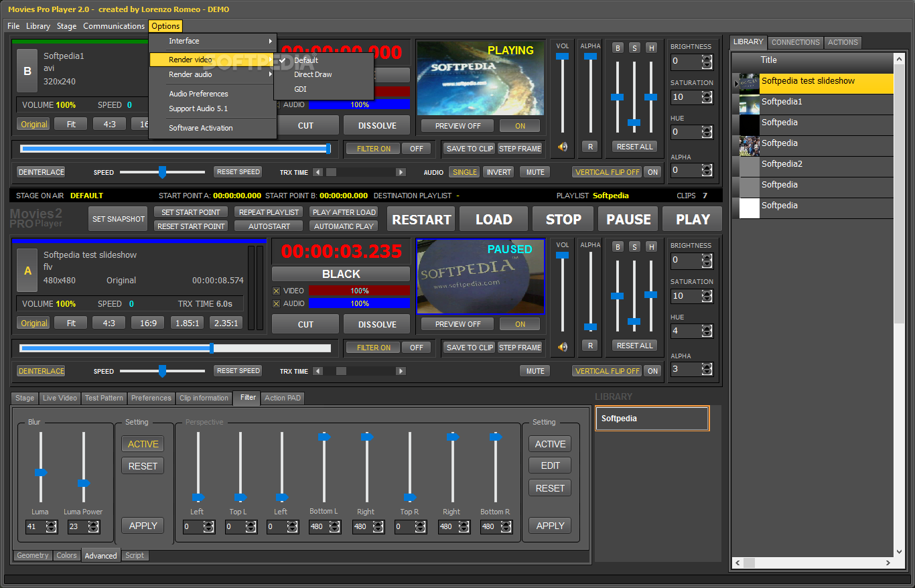This screenshot has height=588, width=915.
Task: Click the PAUSED preview thumbnail of player A
Action: tap(480, 277)
